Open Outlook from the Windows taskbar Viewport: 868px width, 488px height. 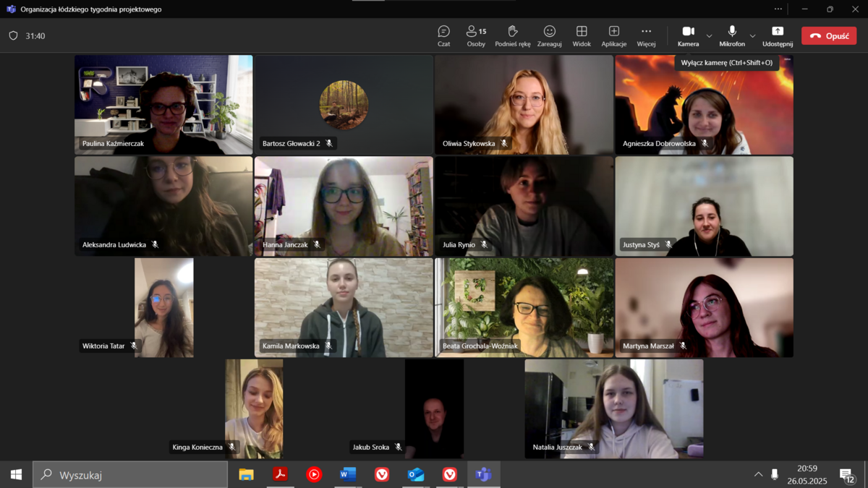pos(416,474)
